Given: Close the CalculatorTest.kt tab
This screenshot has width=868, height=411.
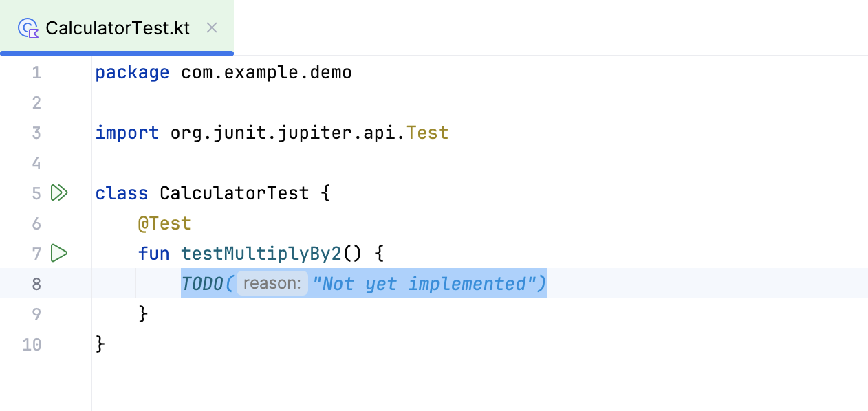Looking at the screenshot, I should point(211,27).
